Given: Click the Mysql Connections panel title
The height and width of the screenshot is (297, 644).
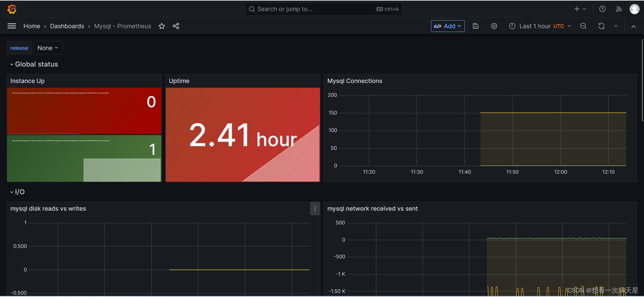Looking at the screenshot, I should tap(355, 81).
